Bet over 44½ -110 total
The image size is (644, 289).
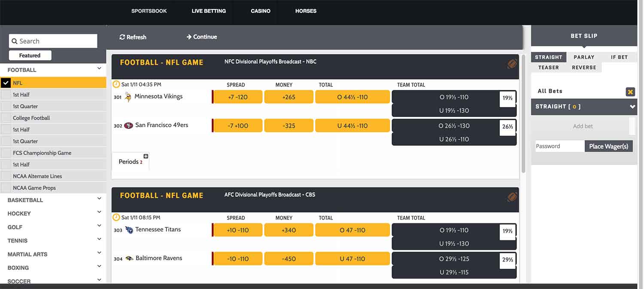click(x=352, y=97)
